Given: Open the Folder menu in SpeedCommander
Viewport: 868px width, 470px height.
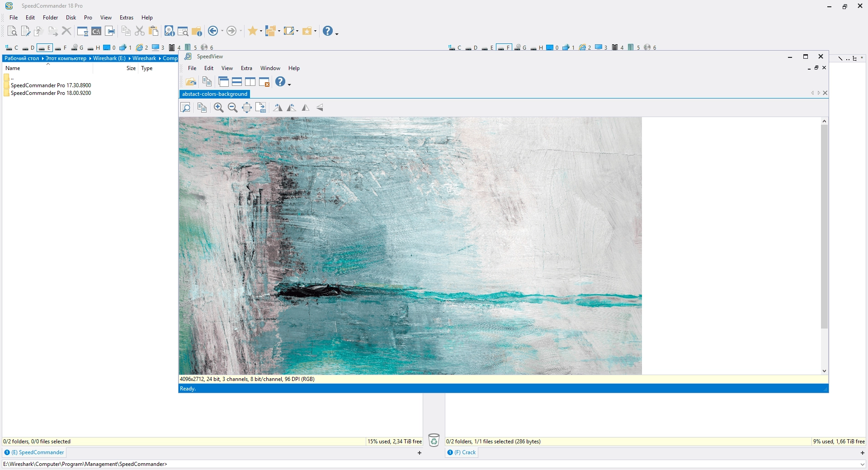Looking at the screenshot, I should [50, 18].
